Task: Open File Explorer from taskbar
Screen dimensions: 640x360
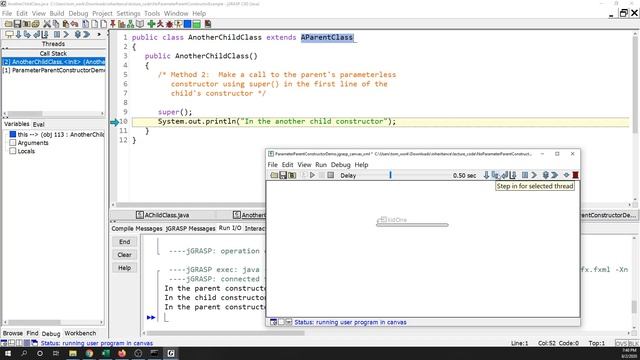Action: click(x=73, y=353)
